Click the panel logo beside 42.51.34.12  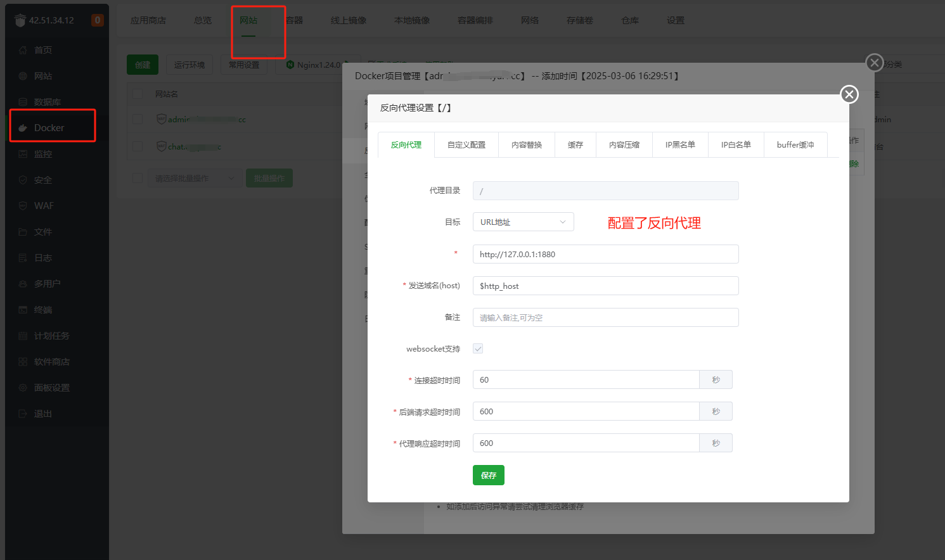click(20, 20)
